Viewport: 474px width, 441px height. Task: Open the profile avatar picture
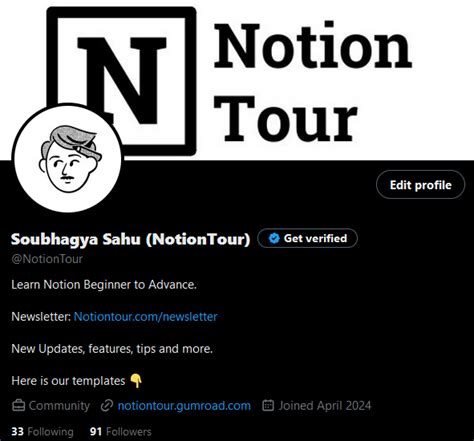[x=68, y=158]
